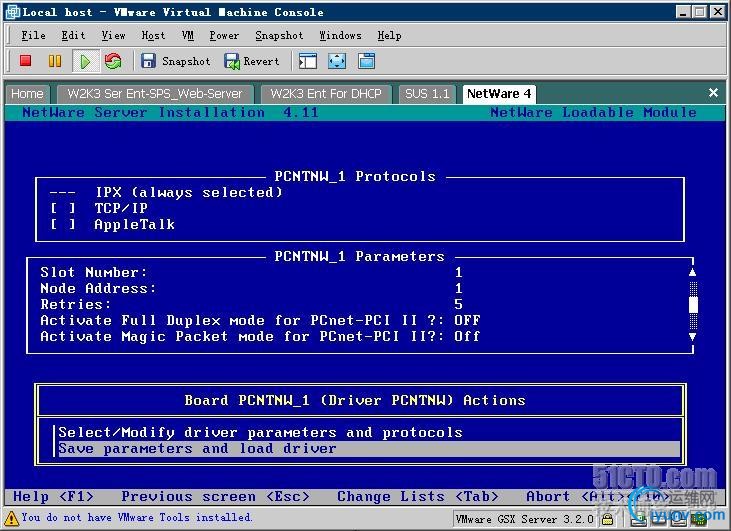
Task: Click the Revert toolbar button
Action: coord(252,61)
